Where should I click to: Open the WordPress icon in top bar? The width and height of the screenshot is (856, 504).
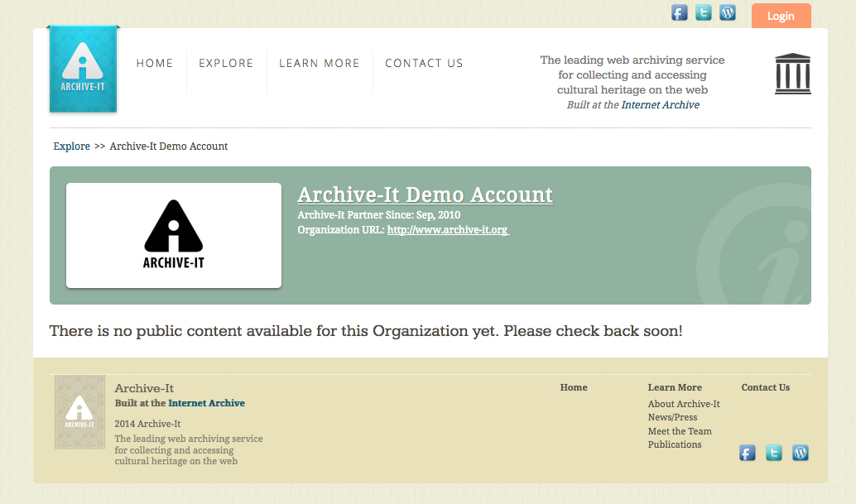click(728, 12)
